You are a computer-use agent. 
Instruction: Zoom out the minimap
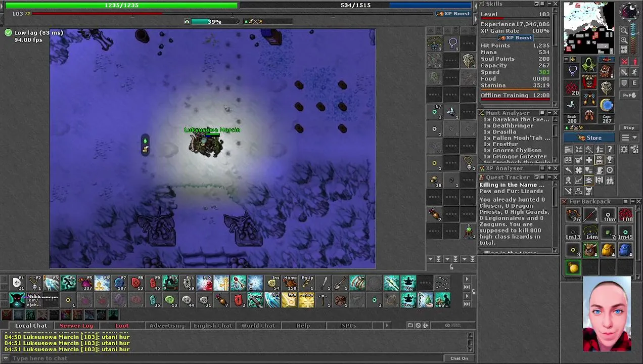click(x=624, y=31)
